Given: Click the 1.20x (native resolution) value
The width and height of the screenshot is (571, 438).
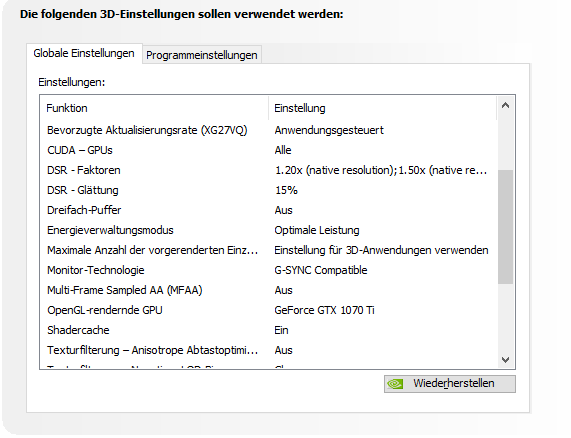Looking at the screenshot, I should pyautogui.click(x=381, y=170).
